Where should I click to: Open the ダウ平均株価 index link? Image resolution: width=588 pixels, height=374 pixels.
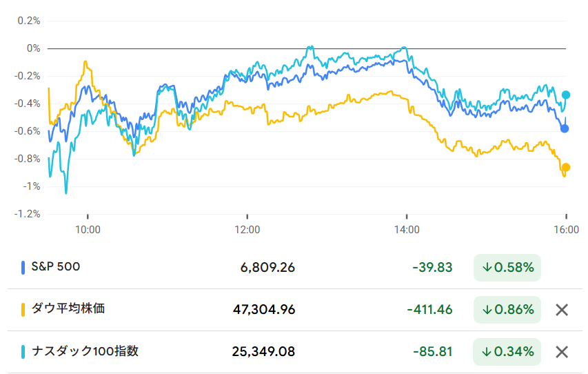click(x=68, y=308)
